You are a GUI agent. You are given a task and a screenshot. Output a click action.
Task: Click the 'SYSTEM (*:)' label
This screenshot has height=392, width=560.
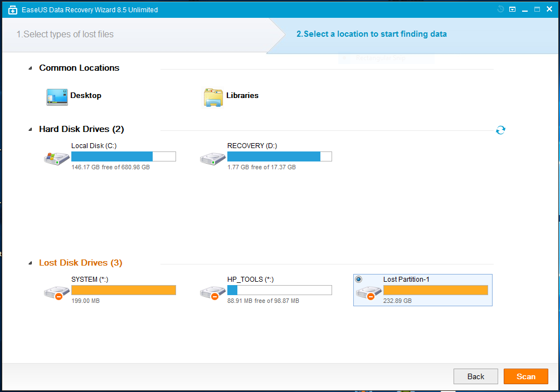[x=90, y=279]
